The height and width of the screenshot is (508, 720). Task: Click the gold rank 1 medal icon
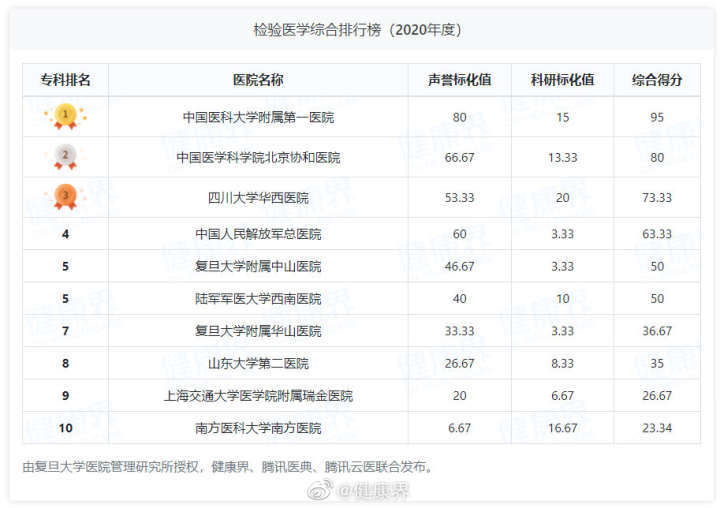pos(65,117)
